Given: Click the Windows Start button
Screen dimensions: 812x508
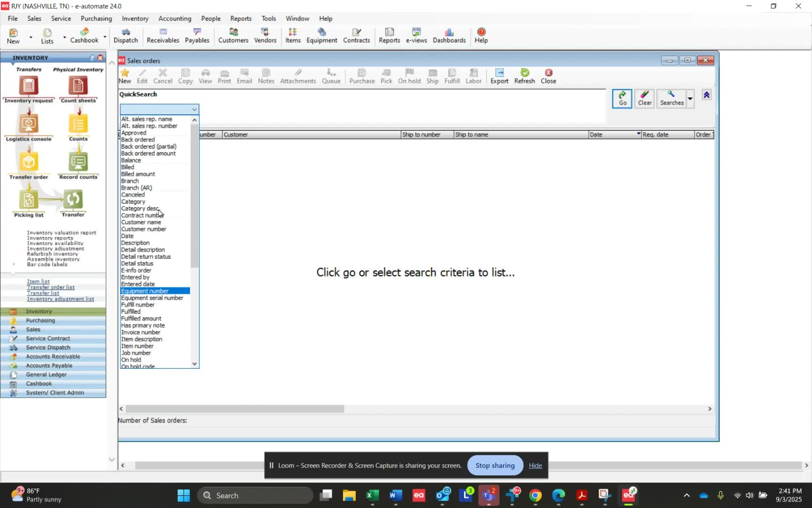Looking at the screenshot, I should click(184, 495).
